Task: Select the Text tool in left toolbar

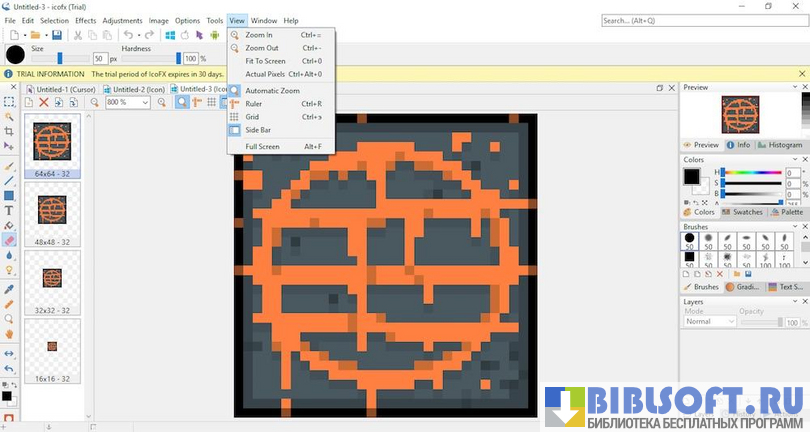Action: (9, 211)
